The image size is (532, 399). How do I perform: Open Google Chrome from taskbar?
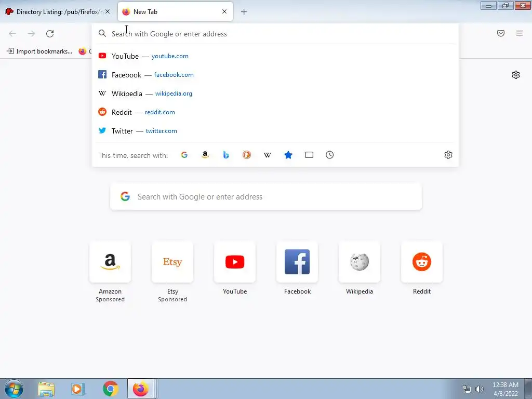[x=111, y=389]
